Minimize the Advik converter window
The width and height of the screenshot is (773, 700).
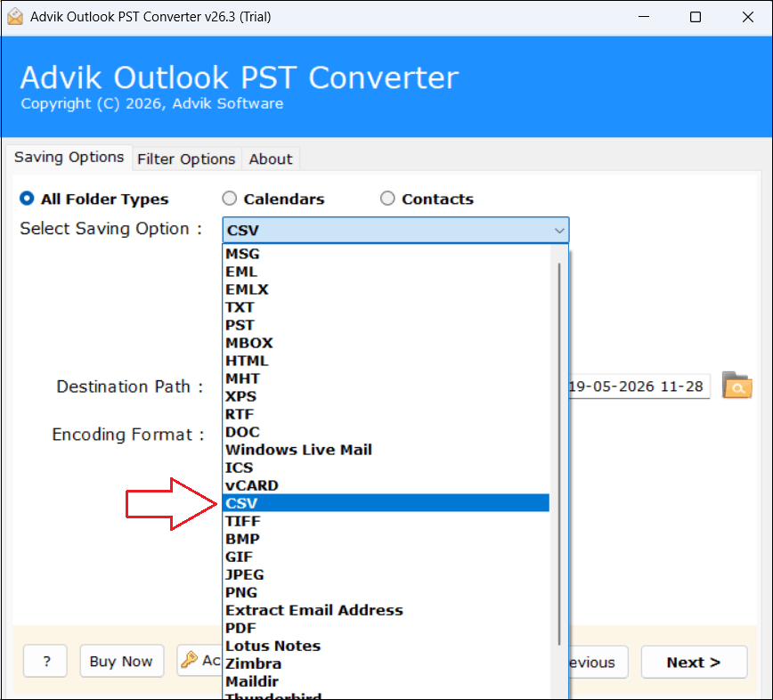tap(643, 17)
